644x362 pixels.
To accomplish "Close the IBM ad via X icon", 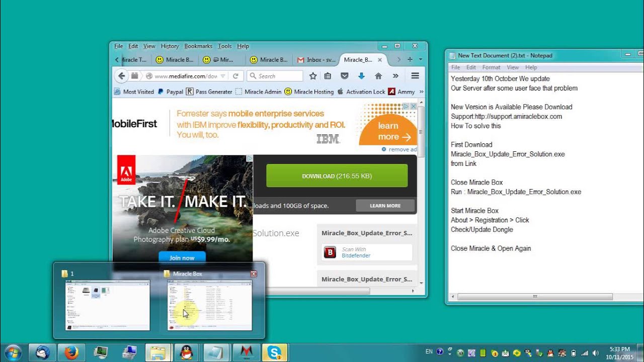I will 413,106.
